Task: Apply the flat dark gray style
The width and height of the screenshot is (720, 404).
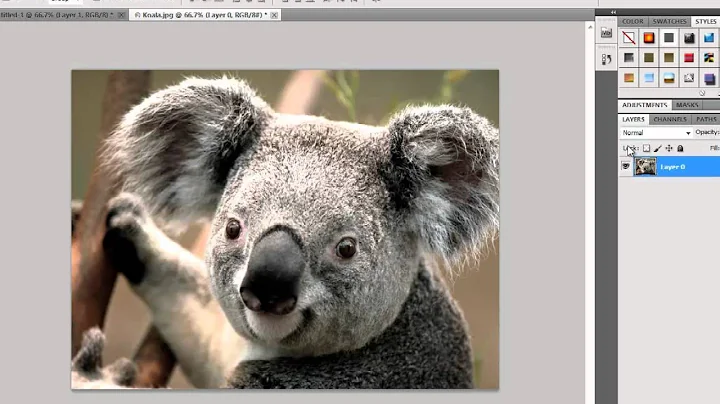Action: pos(669,38)
